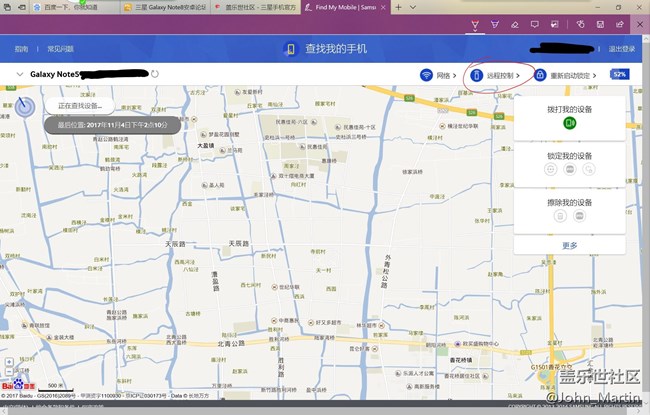
Task: Click the 擦除我的设备 heading
Action: pos(570,202)
